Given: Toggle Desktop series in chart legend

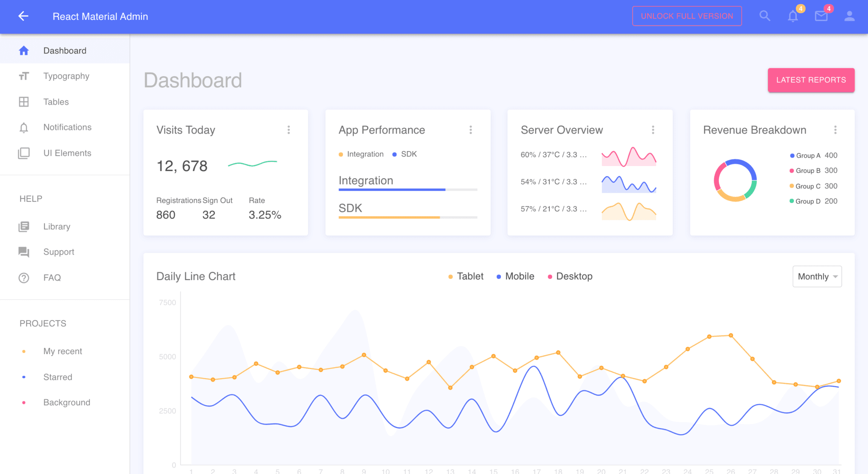Looking at the screenshot, I should click(x=570, y=277).
